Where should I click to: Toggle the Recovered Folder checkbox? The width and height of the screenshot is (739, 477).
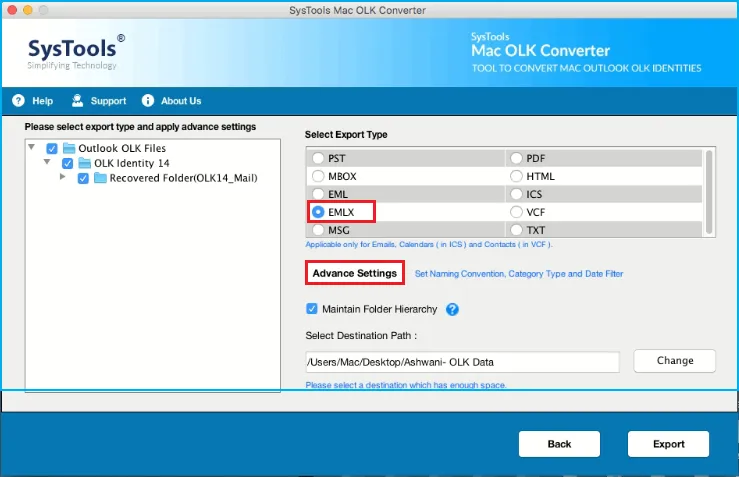point(83,179)
